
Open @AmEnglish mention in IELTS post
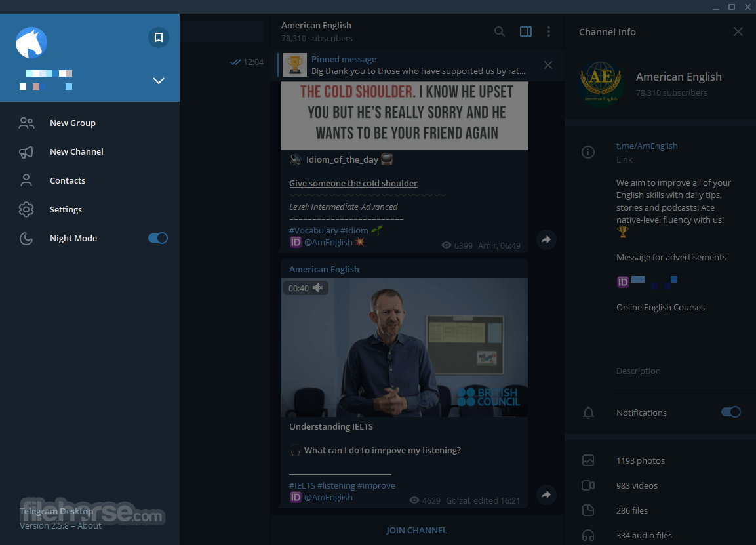click(328, 497)
